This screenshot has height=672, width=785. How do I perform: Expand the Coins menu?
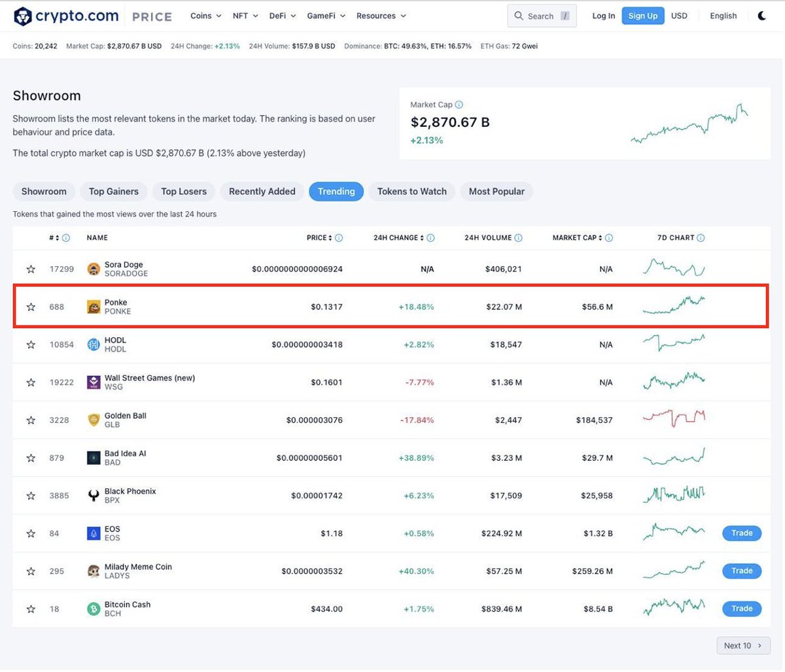click(x=205, y=16)
